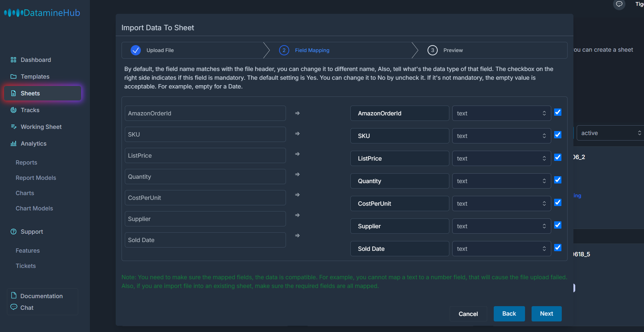The image size is (644, 332).
Task: Uncheck mandatory for Supplier field
Action: click(558, 225)
